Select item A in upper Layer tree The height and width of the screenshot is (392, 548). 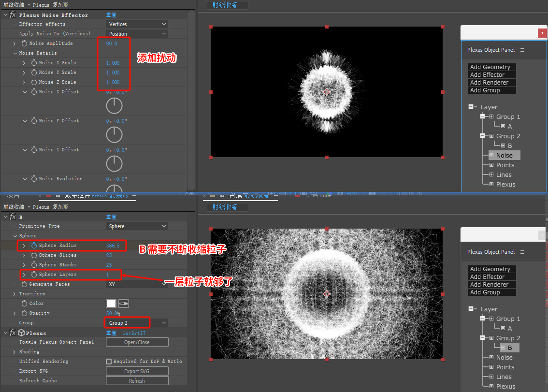(x=509, y=126)
